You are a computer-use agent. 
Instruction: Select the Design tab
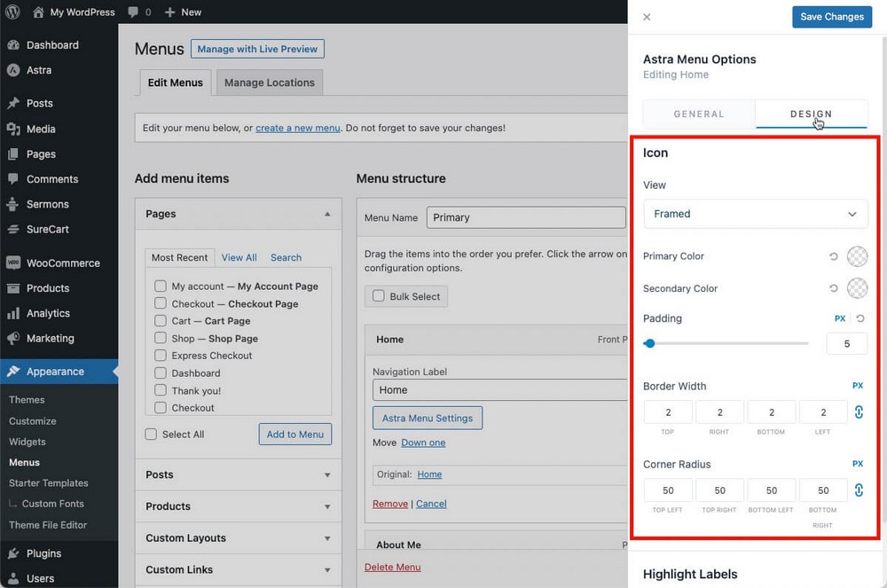tap(812, 114)
